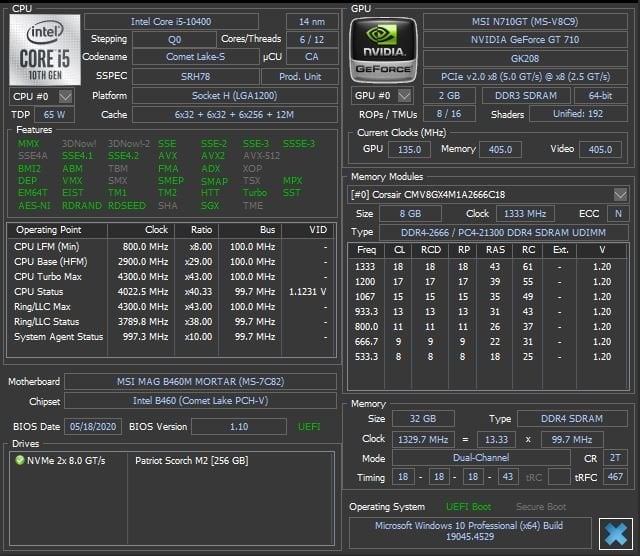The height and width of the screenshot is (556, 640).
Task: Click Intel B460 chipset field
Action: (200, 401)
